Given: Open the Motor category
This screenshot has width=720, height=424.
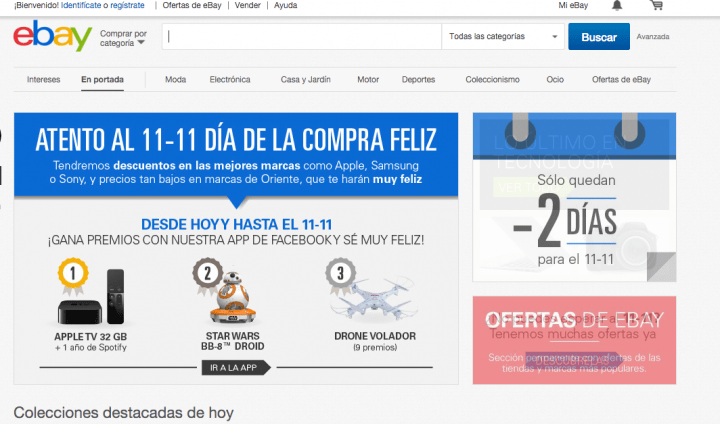Looking at the screenshot, I should [368, 79].
